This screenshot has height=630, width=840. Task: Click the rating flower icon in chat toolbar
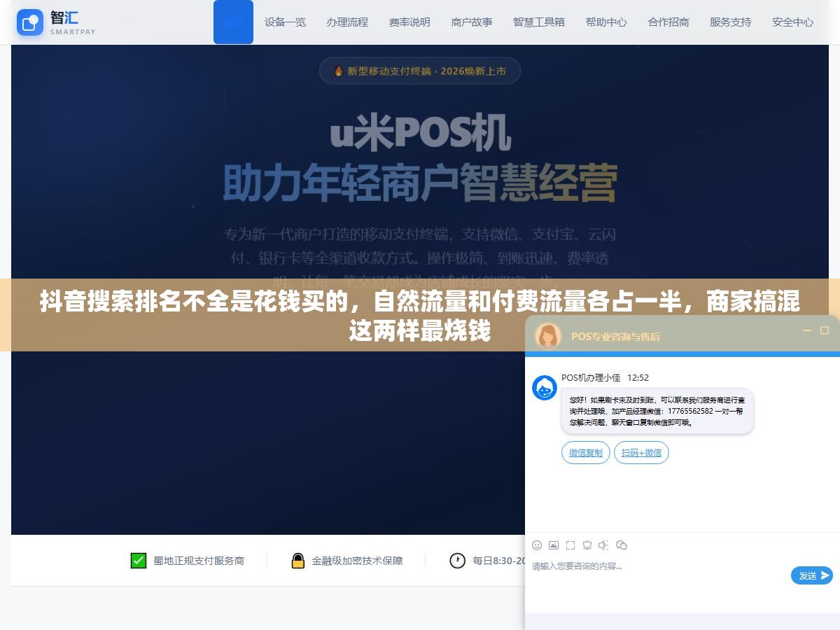[x=587, y=545]
